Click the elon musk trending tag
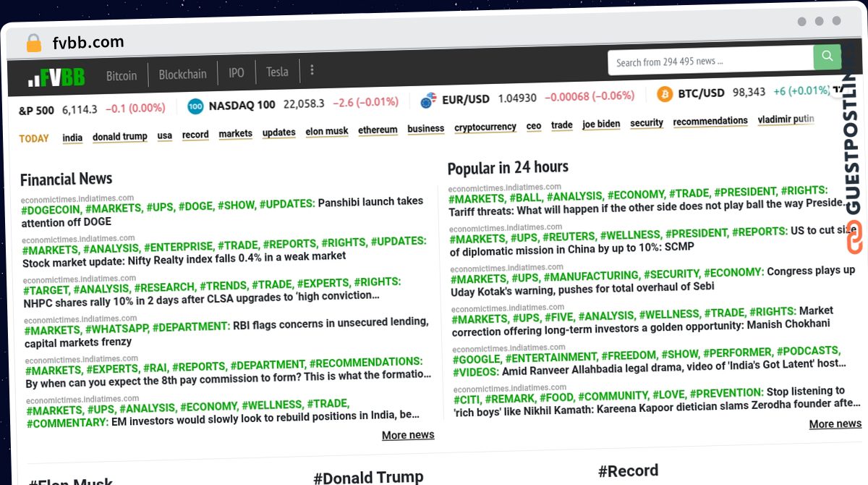Viewport: 868px width, 485px height. [x=327, y=131]
